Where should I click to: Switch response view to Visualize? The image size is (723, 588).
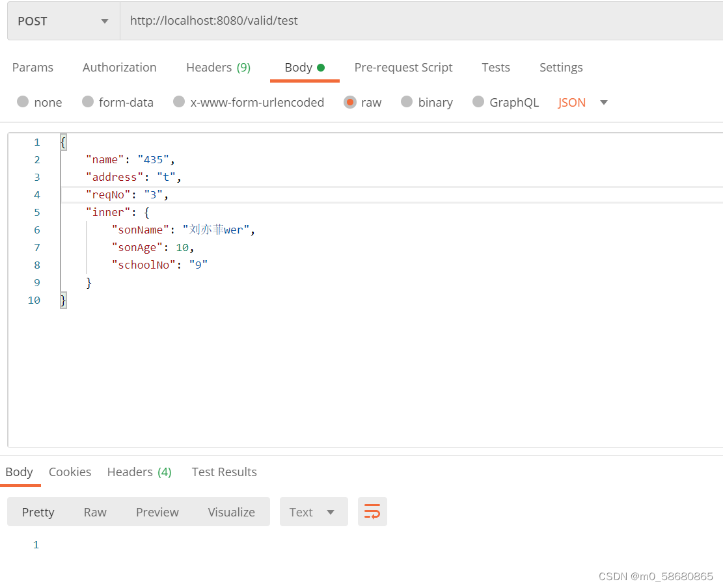tap(232, 512)
